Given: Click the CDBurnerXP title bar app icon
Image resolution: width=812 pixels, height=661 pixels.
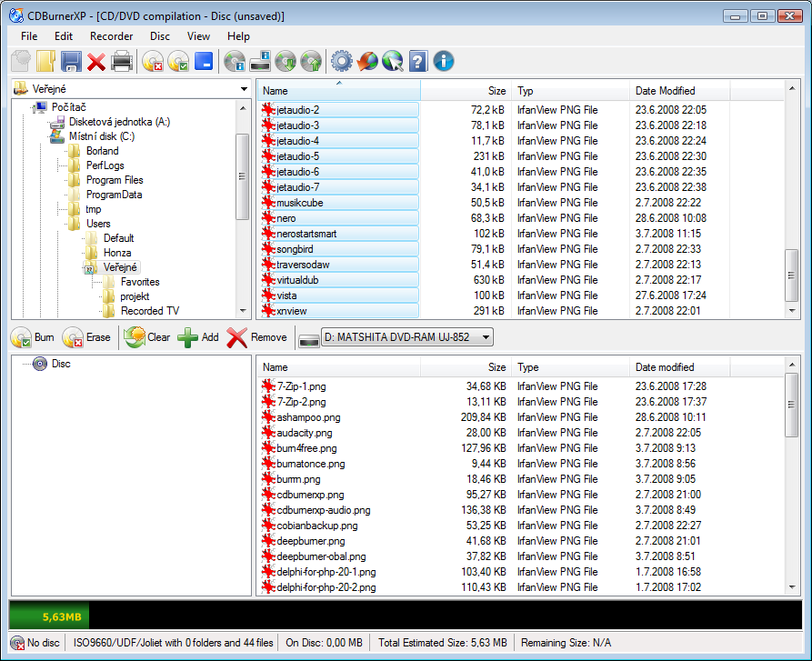Looking at the screenshot, I should pos(16,15).
